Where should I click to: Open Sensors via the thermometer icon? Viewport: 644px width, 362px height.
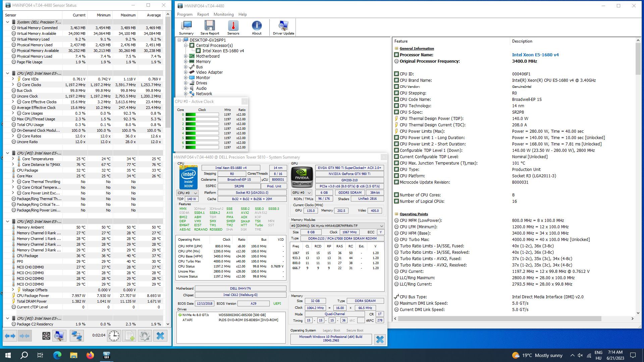[233, 27]
